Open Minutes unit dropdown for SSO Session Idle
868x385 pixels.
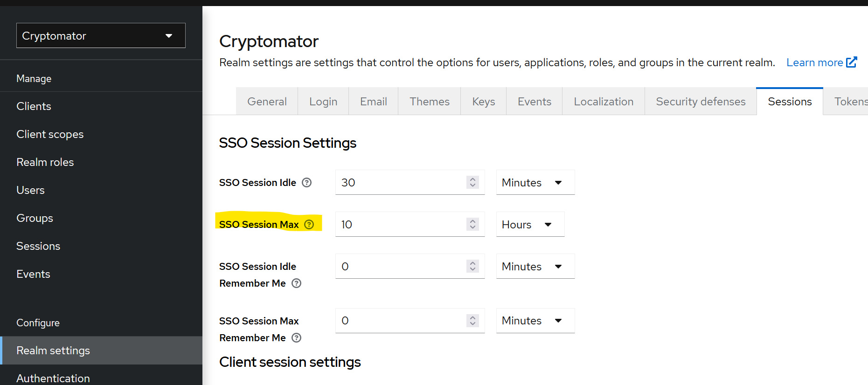click(535, 182)
